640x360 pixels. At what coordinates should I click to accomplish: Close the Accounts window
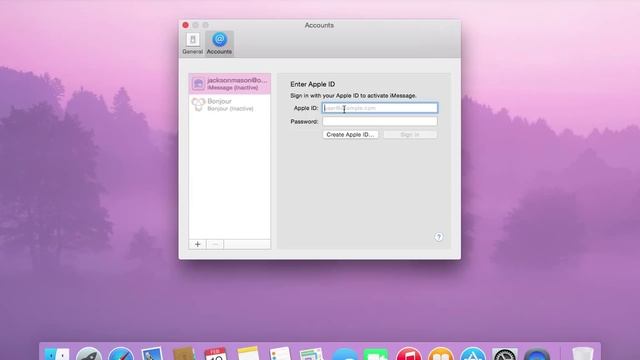185,25
